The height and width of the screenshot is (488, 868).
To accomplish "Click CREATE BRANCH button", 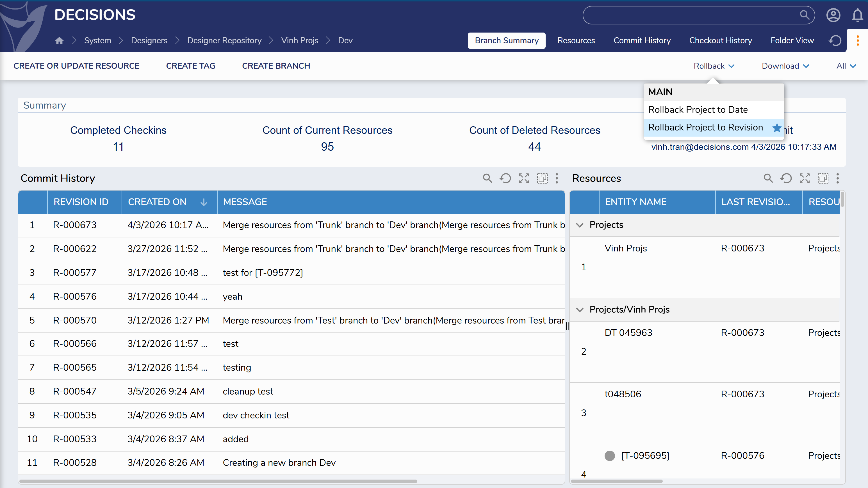I will [x=276, y=66].
